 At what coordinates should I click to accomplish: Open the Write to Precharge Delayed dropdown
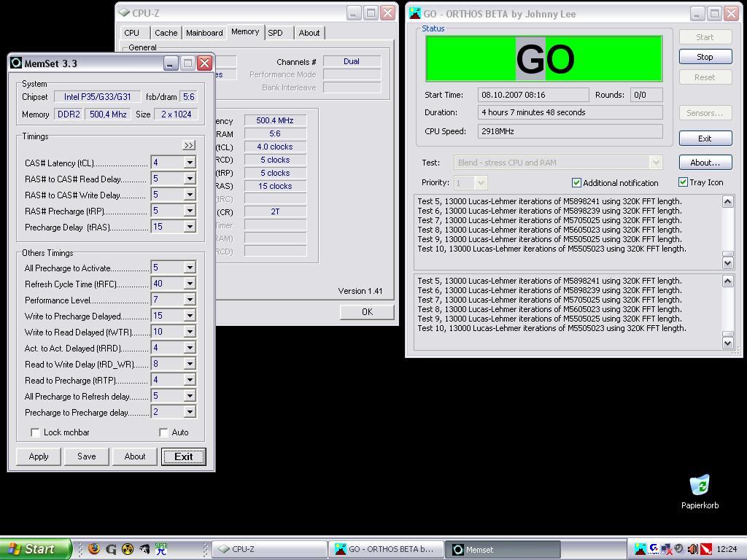click(x=190, y=316)
